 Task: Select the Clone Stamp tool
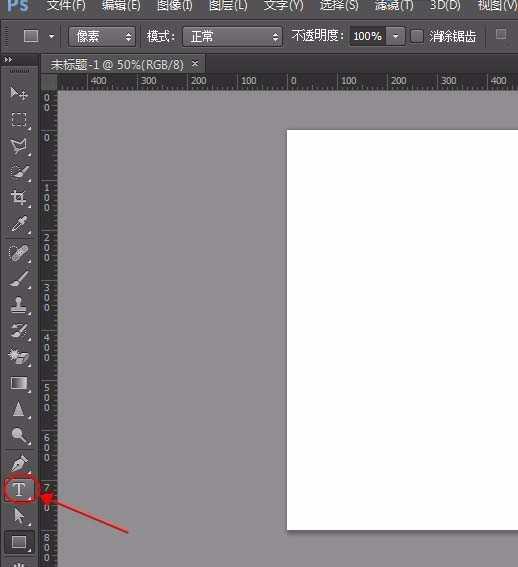tap(19, 306)
